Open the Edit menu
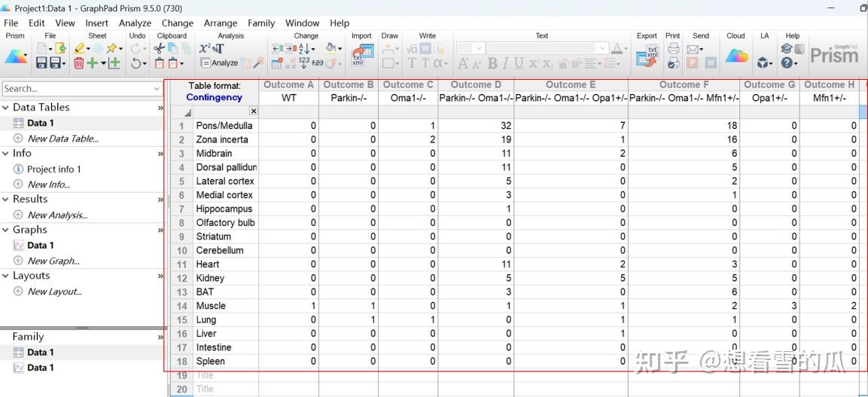868x397 pixels. pyautogui.click(x=37, y=23)
